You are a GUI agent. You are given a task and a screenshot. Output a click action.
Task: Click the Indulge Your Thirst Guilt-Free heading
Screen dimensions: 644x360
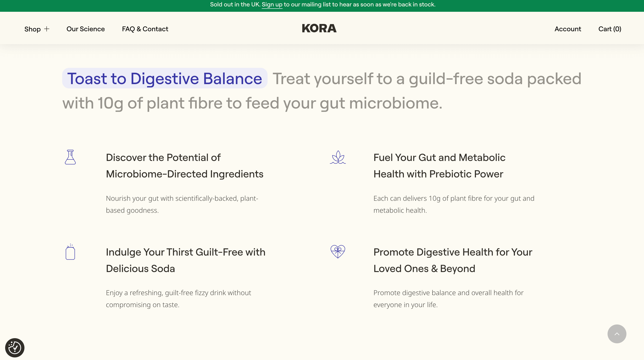[x=185, y=260]
